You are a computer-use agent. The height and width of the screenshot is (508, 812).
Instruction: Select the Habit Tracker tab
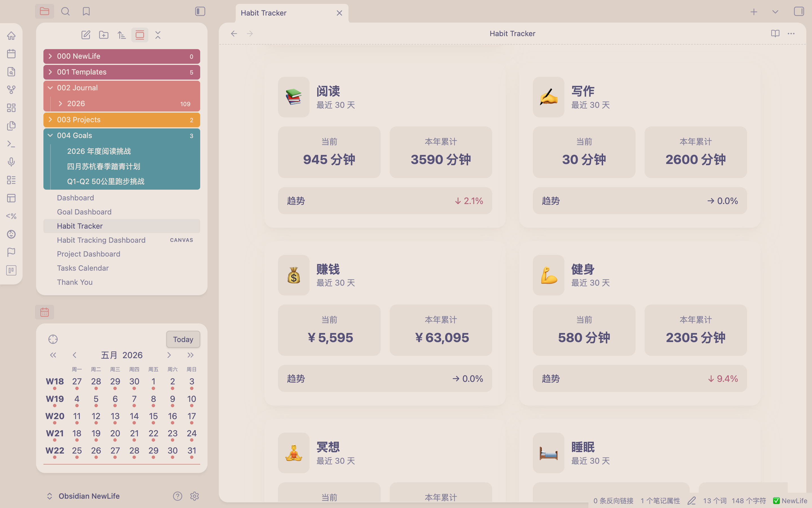coord(292,13)
